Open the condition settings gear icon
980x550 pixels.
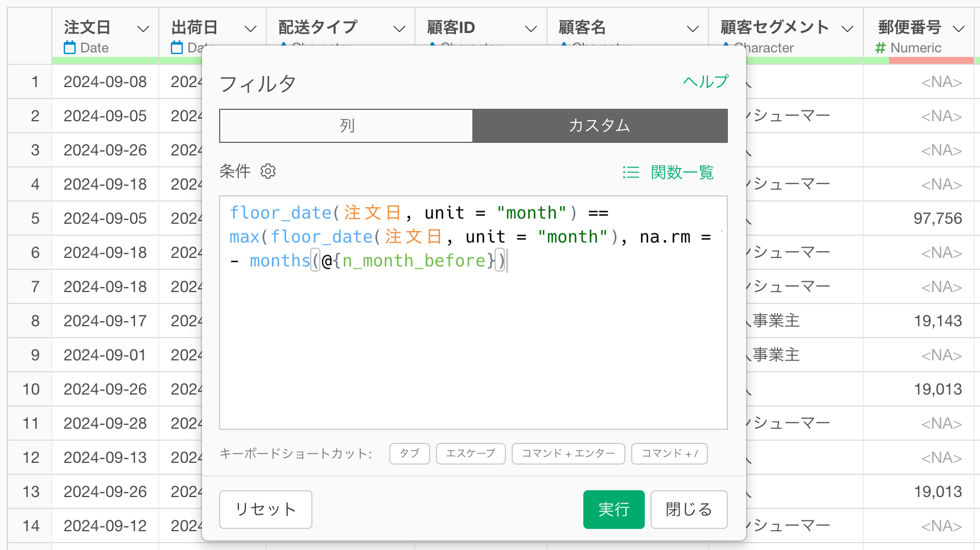coord(268,171)
